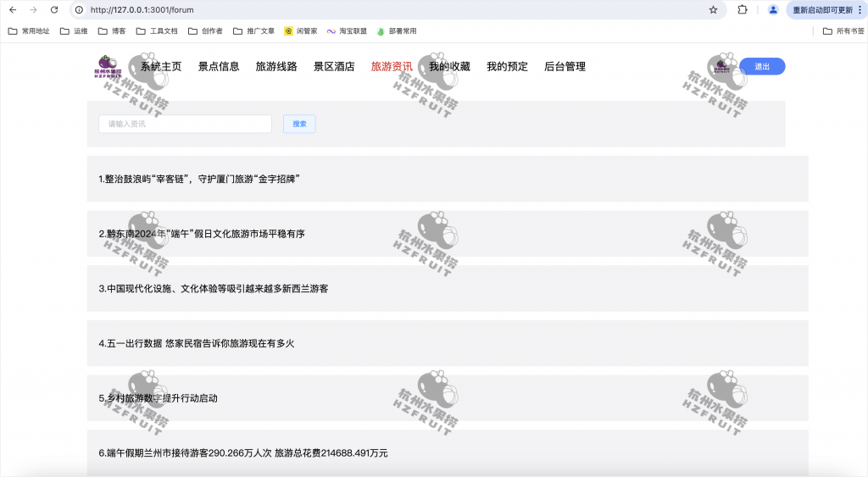Viewport: 868px width, 477px height.
Task: Click the blue 退出 logout button
Action: [x=762, y=66]
